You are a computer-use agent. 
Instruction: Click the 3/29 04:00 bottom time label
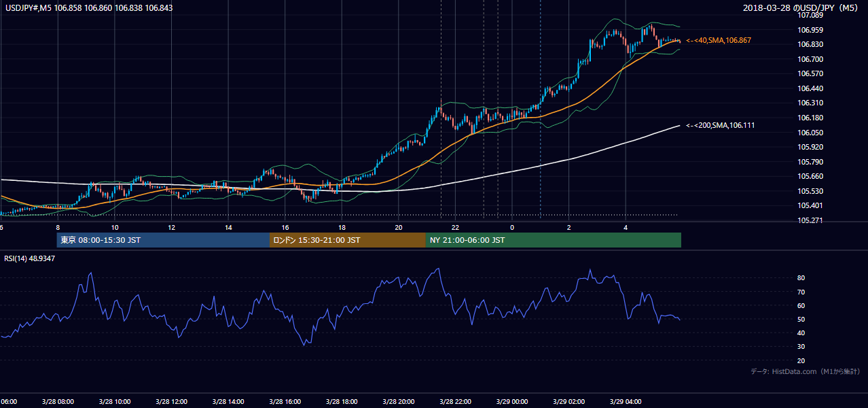(626, 402)
